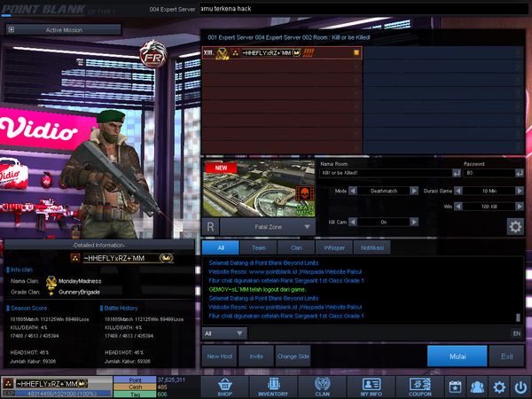Click the Deathmatch mode value
532x399 pixels.
click(383, 191)
